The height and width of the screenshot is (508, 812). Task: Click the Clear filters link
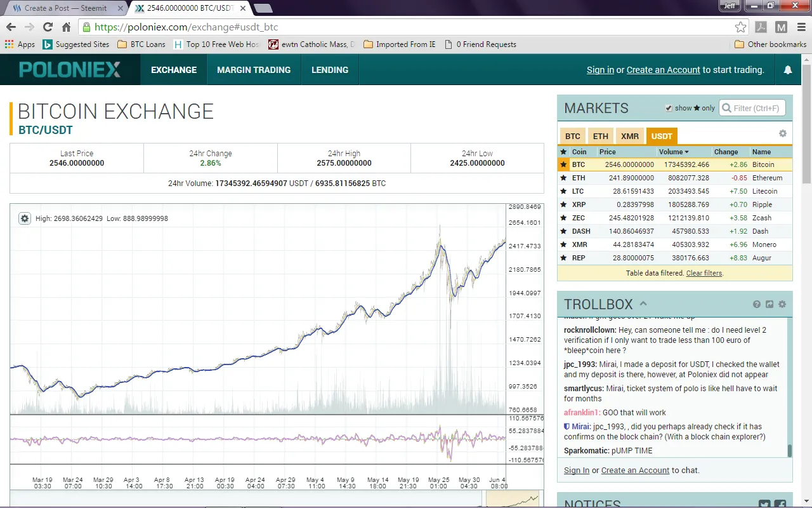pos(704,273)
